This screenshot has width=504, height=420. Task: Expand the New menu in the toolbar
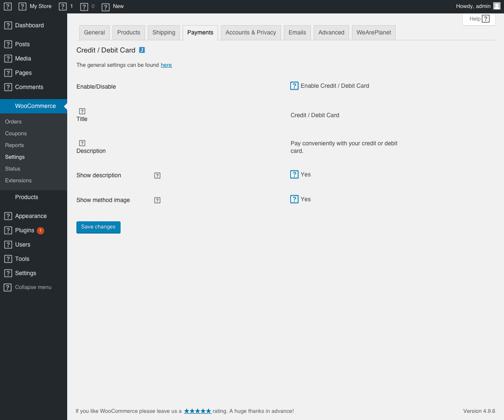pos(113,6)
